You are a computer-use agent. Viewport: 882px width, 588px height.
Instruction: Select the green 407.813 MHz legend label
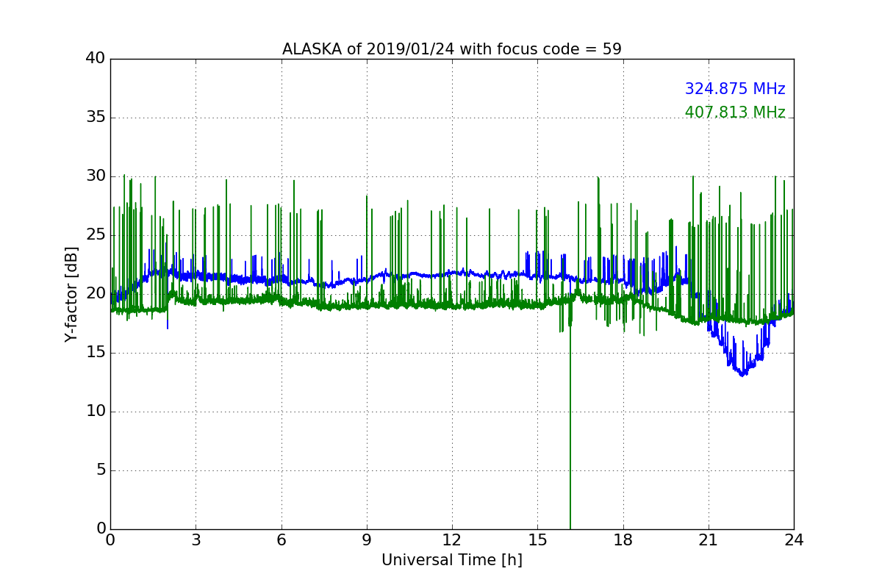coord(735,112)
